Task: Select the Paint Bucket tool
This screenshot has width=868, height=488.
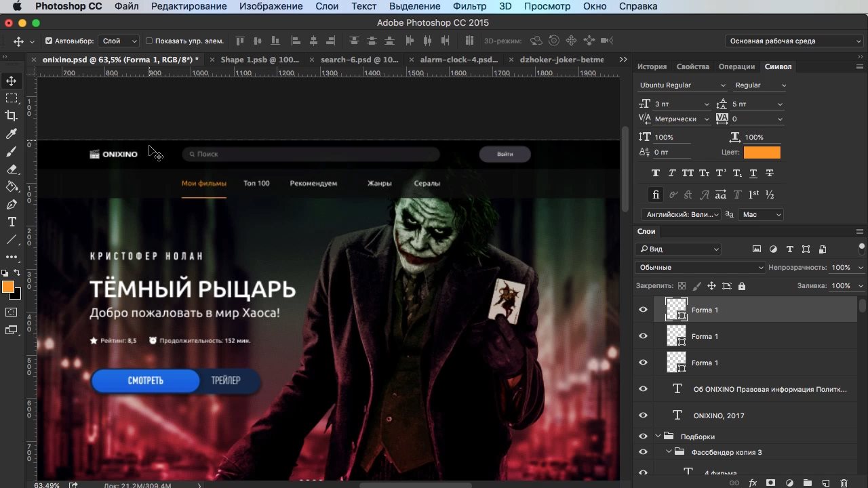Action: point(12,186)
